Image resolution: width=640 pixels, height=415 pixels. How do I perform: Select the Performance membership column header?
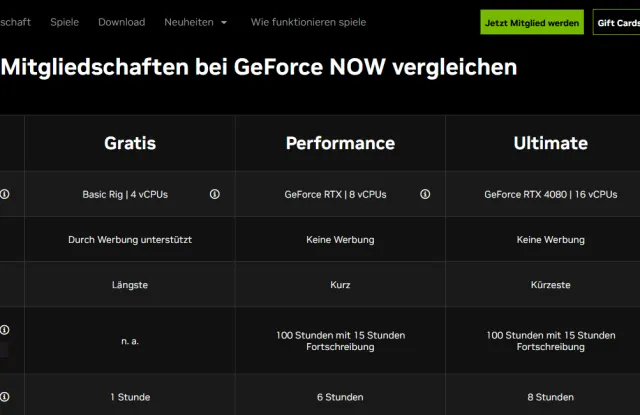click(340, 143)
